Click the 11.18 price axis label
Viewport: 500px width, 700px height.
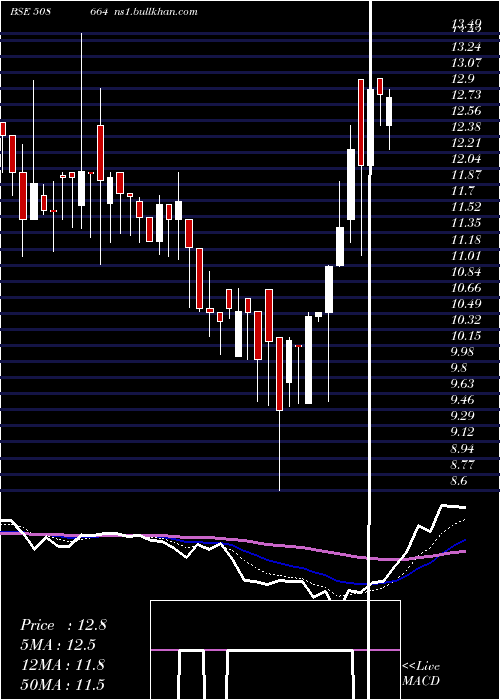466,240
